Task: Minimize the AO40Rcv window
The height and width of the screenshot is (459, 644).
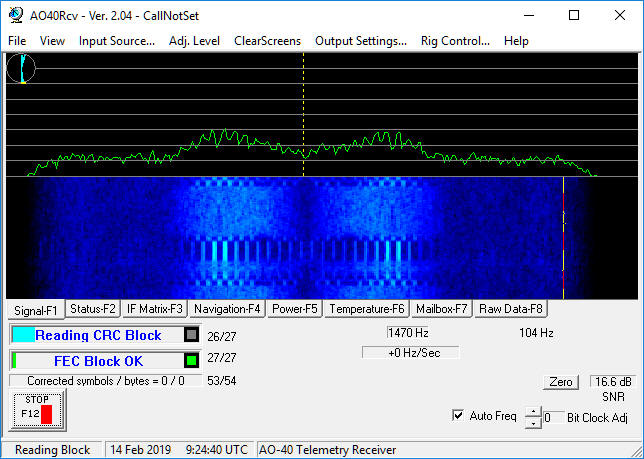Action: tap(529, 16)
